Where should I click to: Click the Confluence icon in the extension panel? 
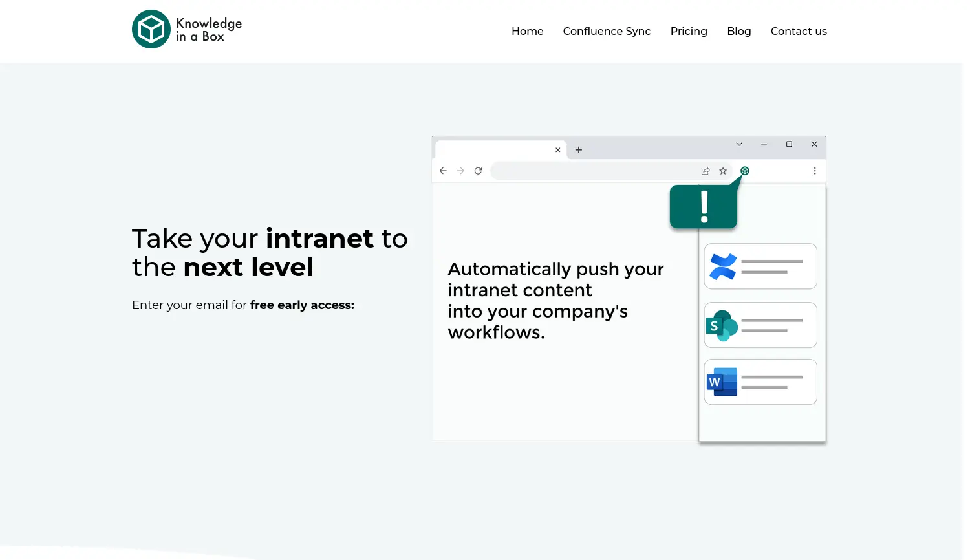pyautogui.click(x=722, y=266)
